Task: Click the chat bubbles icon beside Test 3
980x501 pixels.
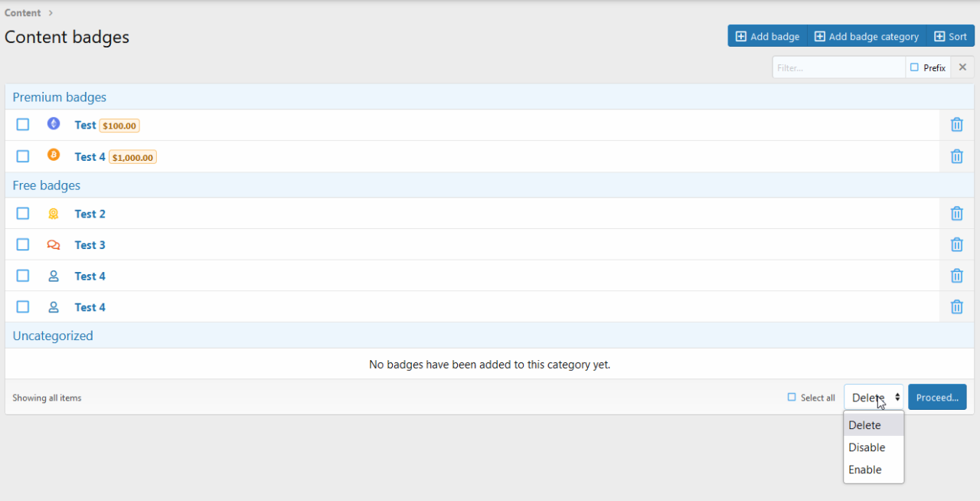Action: 54,245
